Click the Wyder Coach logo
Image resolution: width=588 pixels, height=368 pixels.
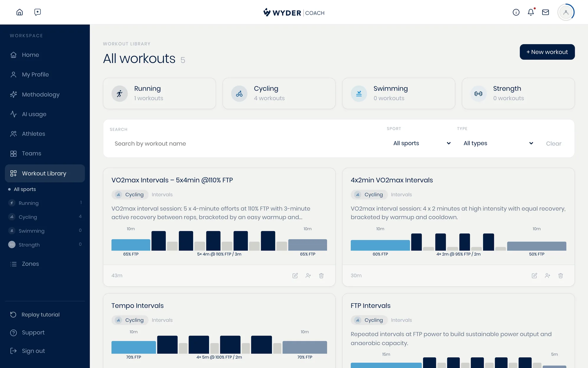coord(294,12)
